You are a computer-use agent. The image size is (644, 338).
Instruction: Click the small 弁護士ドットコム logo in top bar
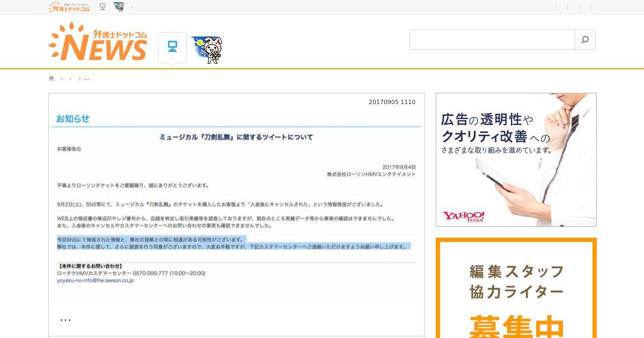point(69,7)
